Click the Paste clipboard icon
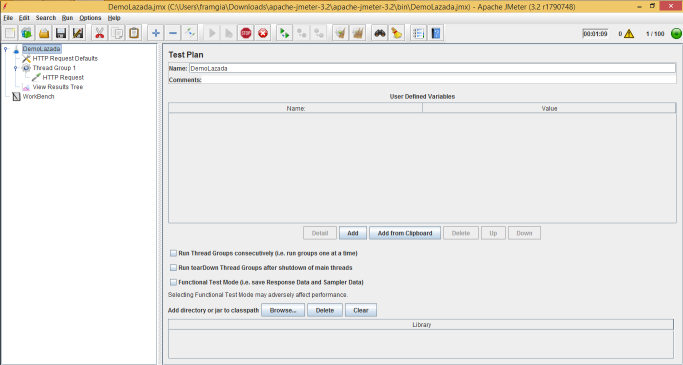 click(x=134, y=33)
